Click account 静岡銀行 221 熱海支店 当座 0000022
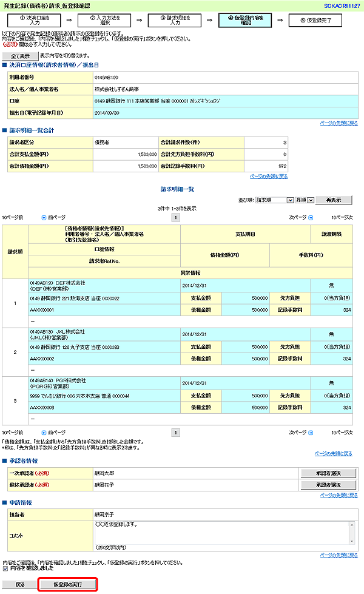This screenshot has height=594, width=364. coord(75,299)
